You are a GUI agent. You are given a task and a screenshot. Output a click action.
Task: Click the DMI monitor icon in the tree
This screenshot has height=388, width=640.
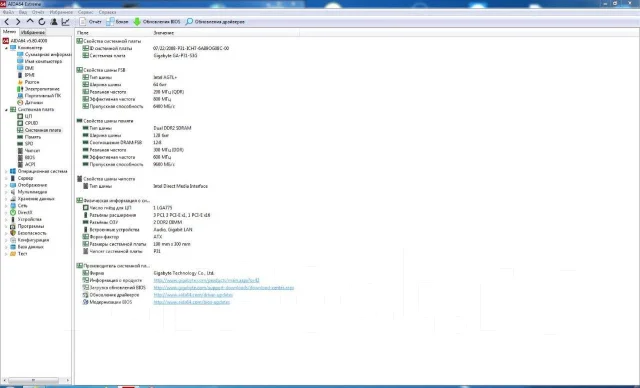[x=20, y=68]
